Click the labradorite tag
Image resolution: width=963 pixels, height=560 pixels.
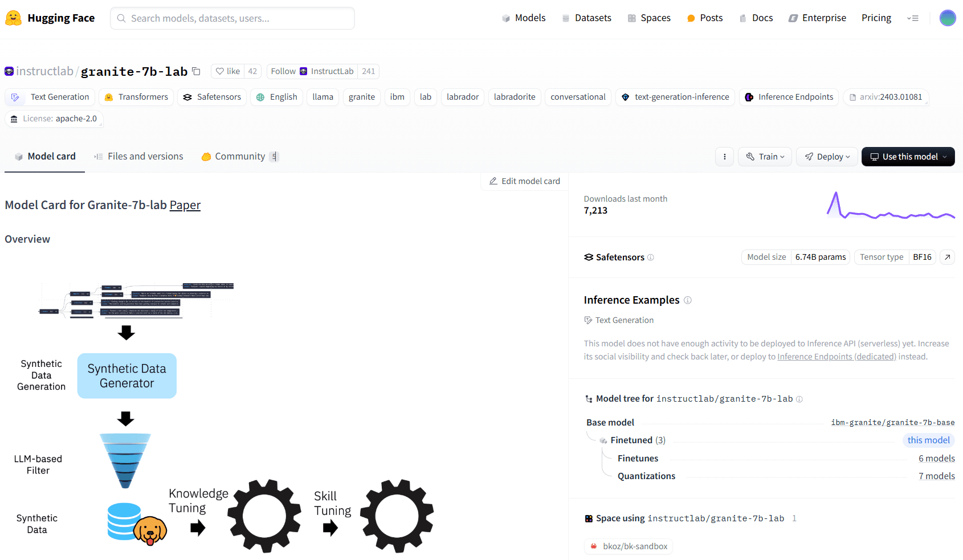pyautogui.click(x=515, y=97)
